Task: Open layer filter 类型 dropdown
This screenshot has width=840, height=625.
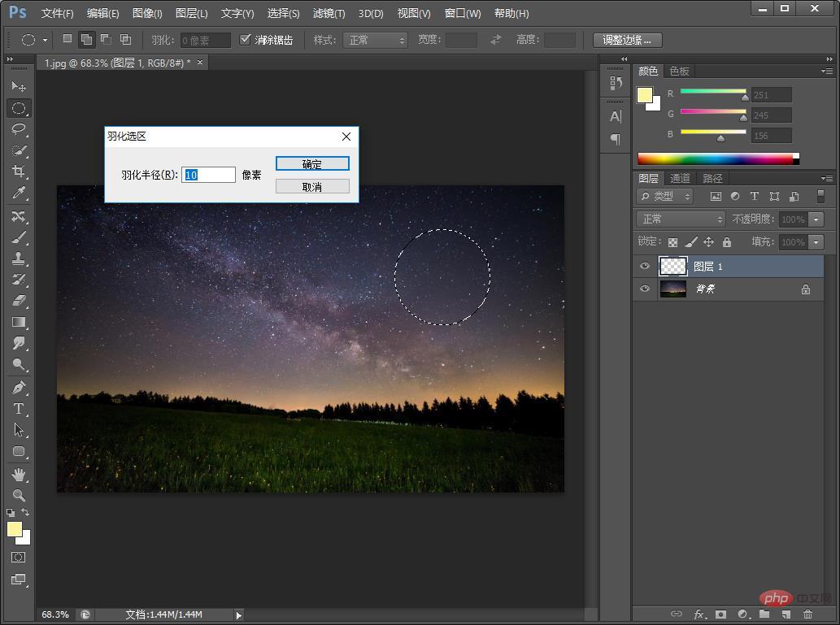Action: tap(665, 197)
